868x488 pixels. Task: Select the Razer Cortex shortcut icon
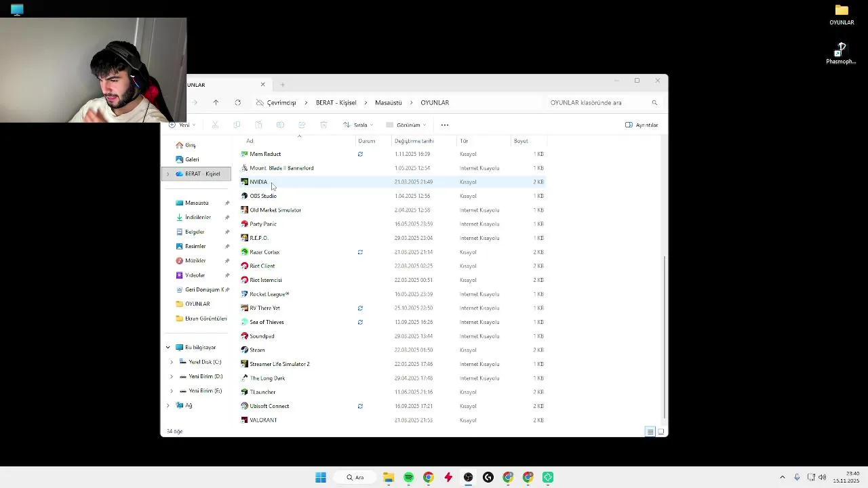pyautogui.click(x=245, y=252)
